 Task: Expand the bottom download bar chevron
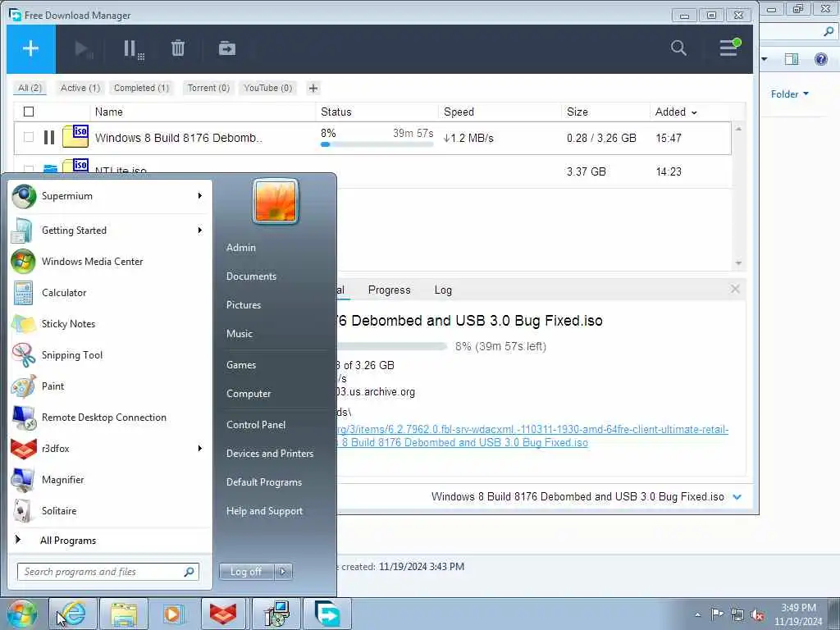(737, 497)
